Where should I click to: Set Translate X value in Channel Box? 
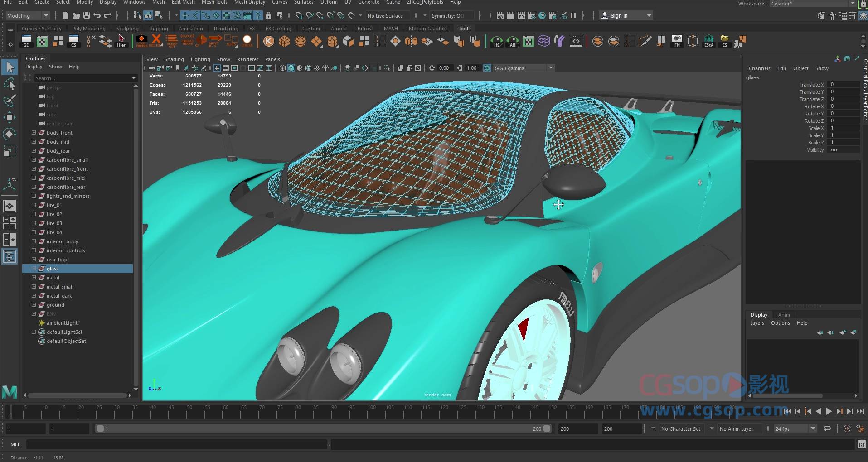(843, 84)
